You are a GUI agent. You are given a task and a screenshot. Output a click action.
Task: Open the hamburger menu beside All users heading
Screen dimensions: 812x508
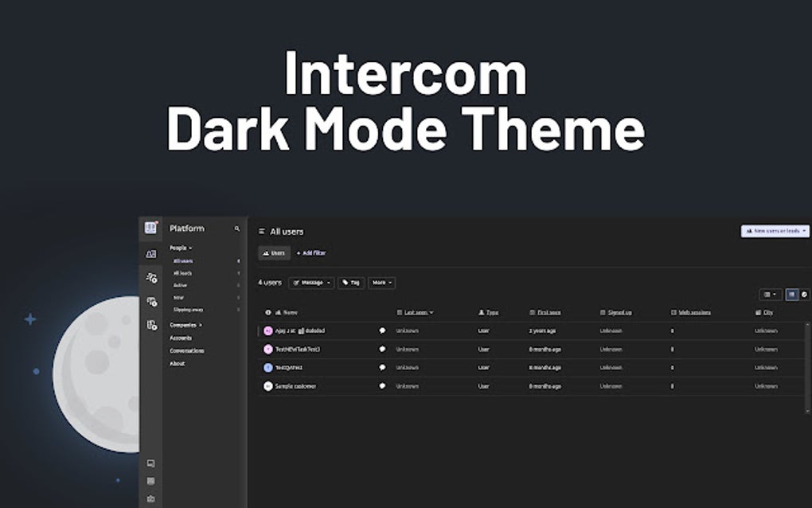click(x=261, y=231)
